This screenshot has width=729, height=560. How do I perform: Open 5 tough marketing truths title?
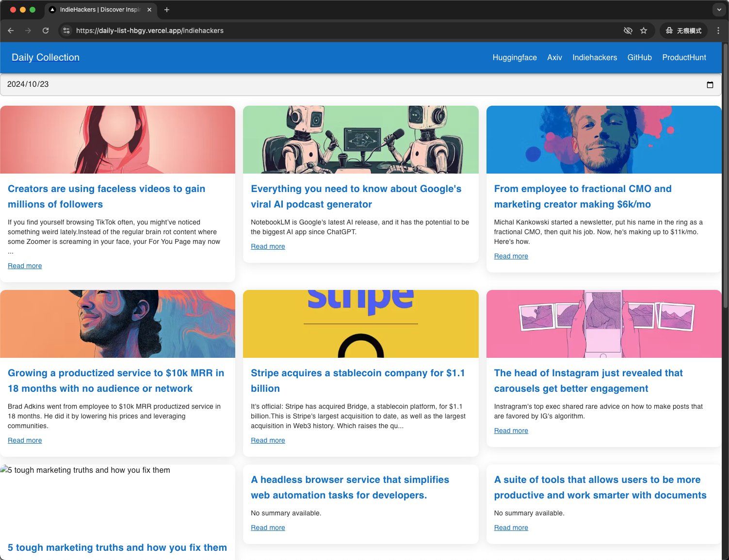click(x=117, y=547)
